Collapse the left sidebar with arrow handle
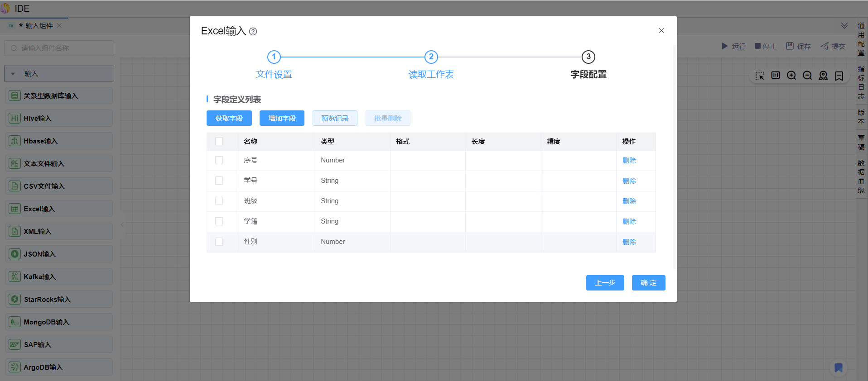The image size is (868, 381). (122, 224)
